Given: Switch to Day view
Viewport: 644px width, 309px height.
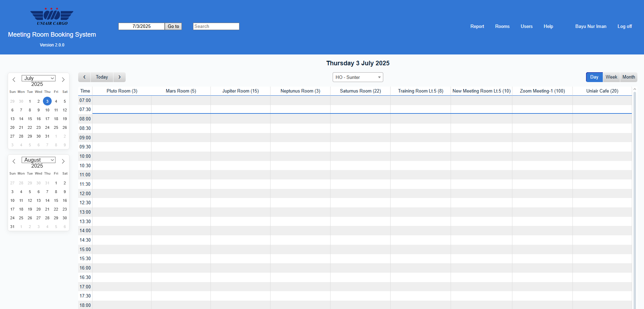Looking at the screenshot, I should point(594,77).
